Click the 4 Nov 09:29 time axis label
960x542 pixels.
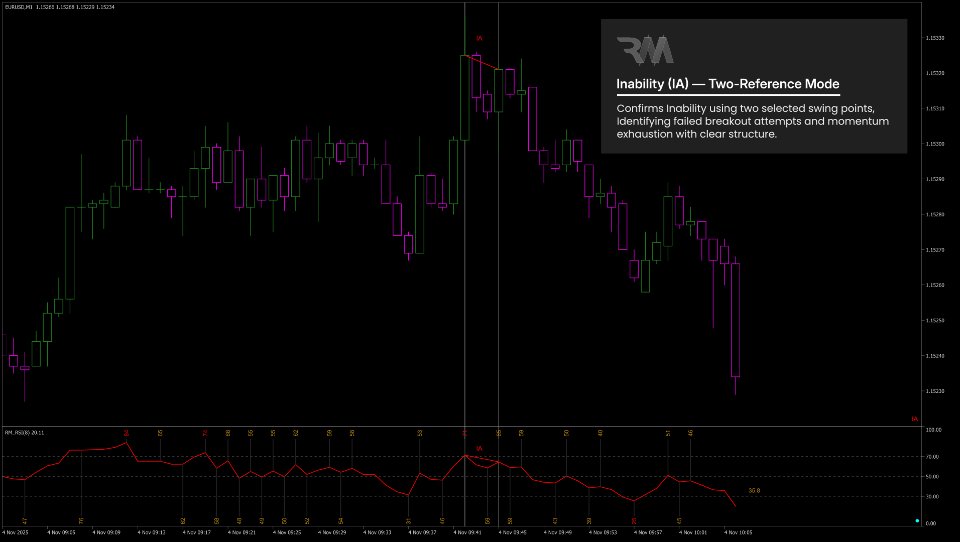tap(332, 532)
